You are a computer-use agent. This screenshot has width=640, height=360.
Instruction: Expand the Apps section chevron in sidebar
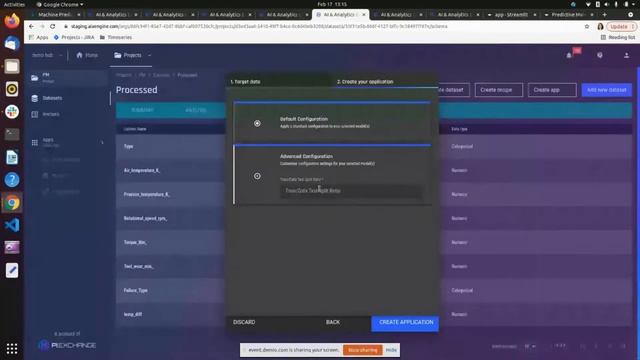102,142
